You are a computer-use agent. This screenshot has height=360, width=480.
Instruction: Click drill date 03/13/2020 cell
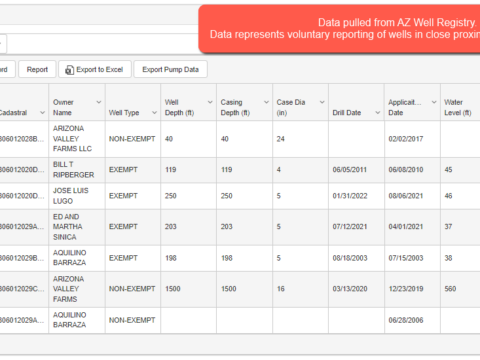[356, 289]
